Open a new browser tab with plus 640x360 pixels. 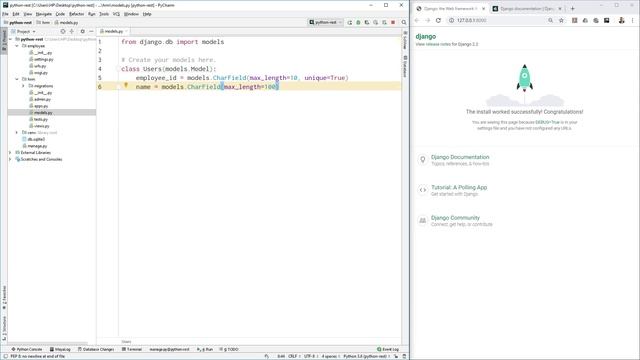click(x=572, y=9)
